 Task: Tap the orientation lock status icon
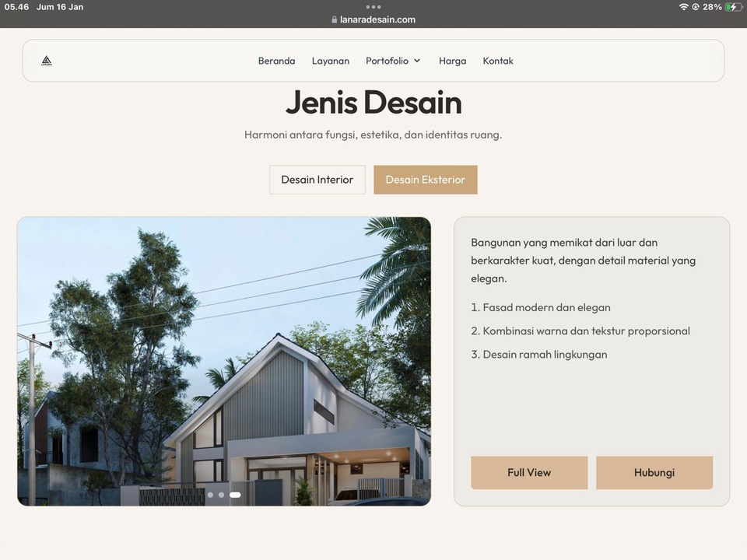(x=695, y=7)
